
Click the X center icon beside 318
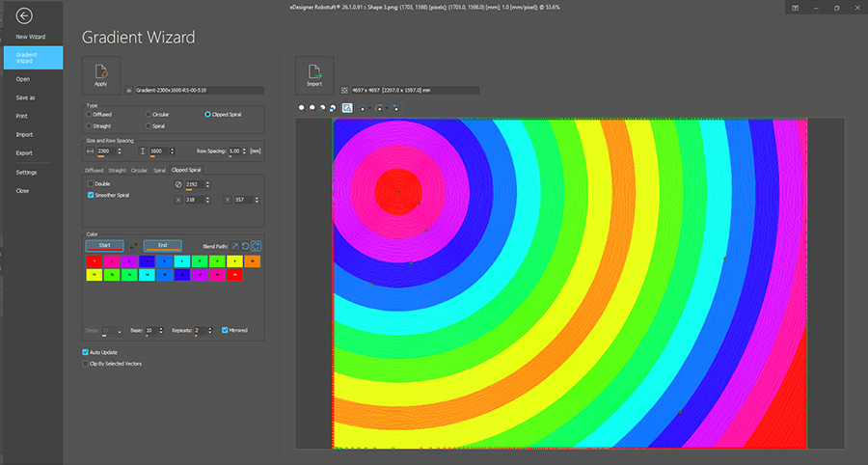point(178,200)
